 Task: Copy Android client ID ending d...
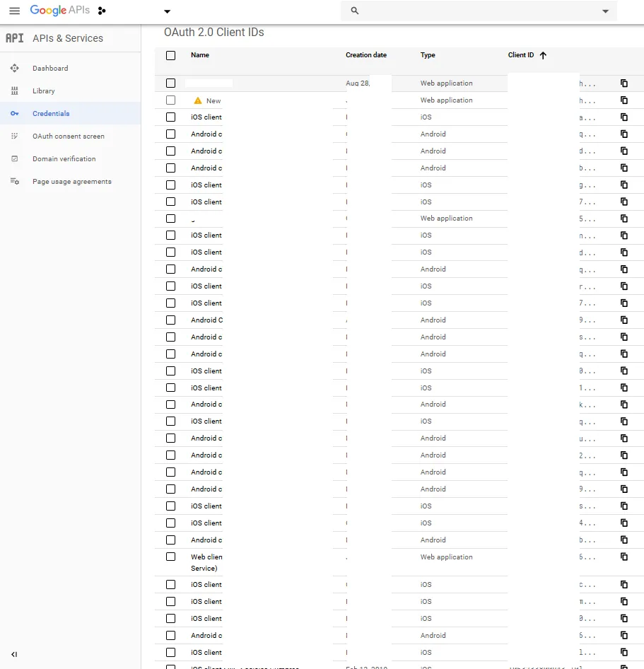[x=624, y=151]
